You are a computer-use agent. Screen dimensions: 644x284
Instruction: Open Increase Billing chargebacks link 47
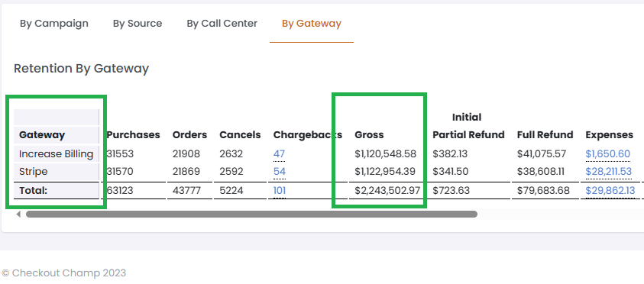click(x=280, y=154)
